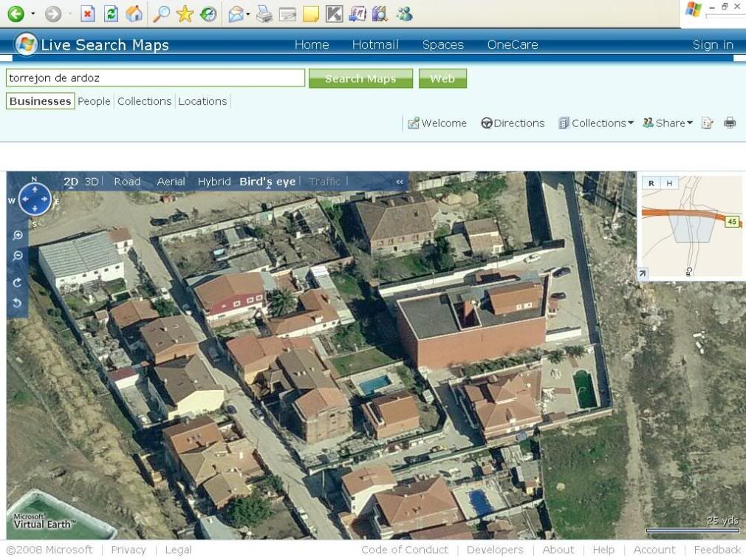Rotate the bird's eye view counterclockwise
Viewport: 746px width, 560px height.
18,303
